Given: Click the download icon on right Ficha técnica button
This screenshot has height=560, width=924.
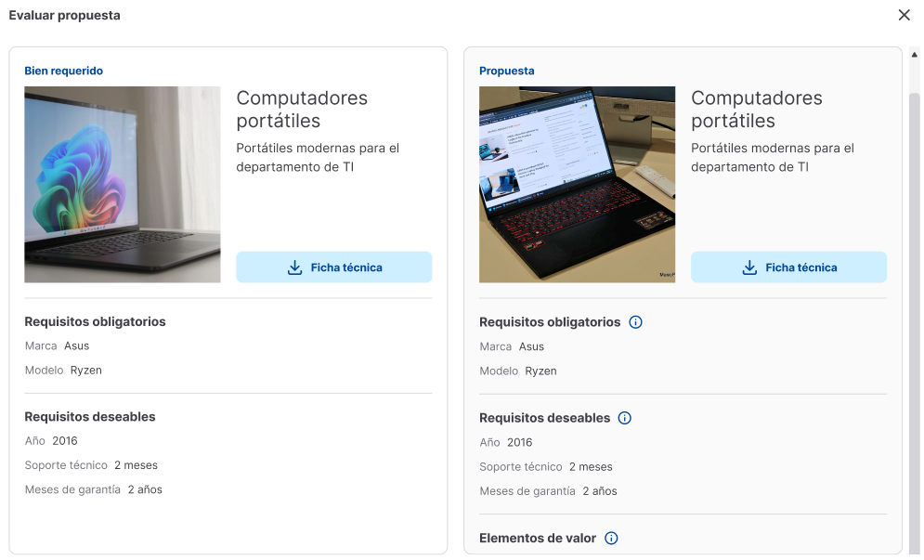Looking at the screenshot, I should coord(749,267).
